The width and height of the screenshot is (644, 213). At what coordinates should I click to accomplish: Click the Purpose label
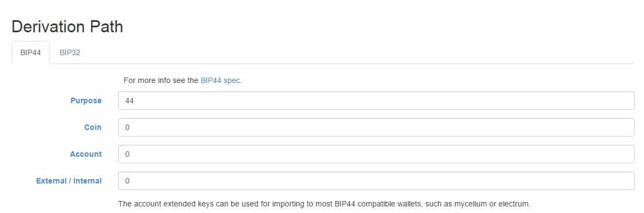click(x=86, y=100)
